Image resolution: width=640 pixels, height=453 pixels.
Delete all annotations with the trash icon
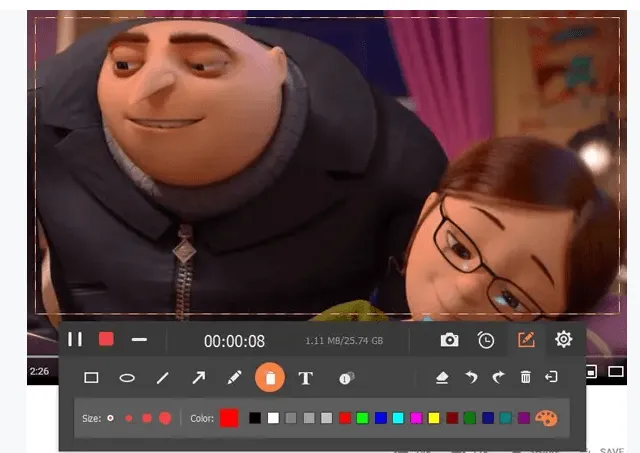point(526,377)
